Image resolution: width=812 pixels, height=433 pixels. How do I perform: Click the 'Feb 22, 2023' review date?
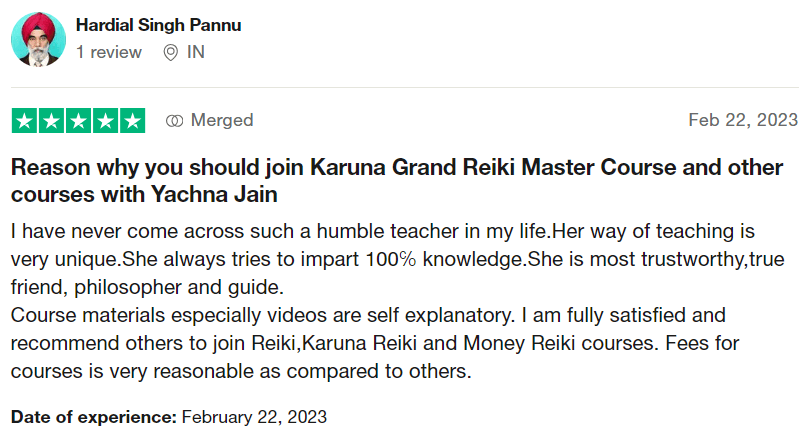point(743,120)
